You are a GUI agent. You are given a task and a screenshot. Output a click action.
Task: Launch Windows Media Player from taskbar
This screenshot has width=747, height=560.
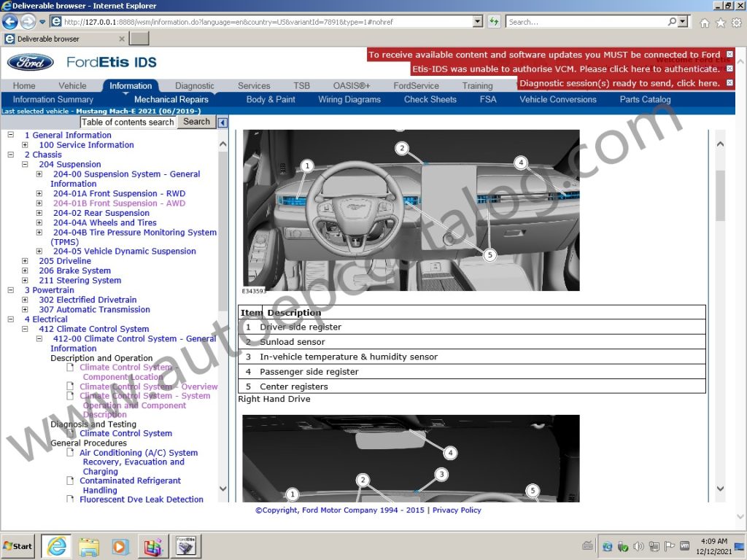(120, 545)
